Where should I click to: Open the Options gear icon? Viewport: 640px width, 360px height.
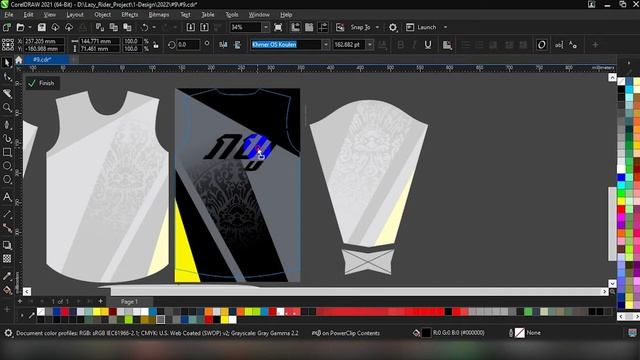393,27
